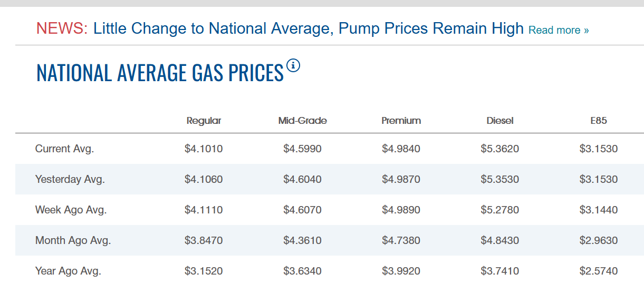
Task: Click the info icon beside National Average Gas Prices
Action: (x=293, y=66)
